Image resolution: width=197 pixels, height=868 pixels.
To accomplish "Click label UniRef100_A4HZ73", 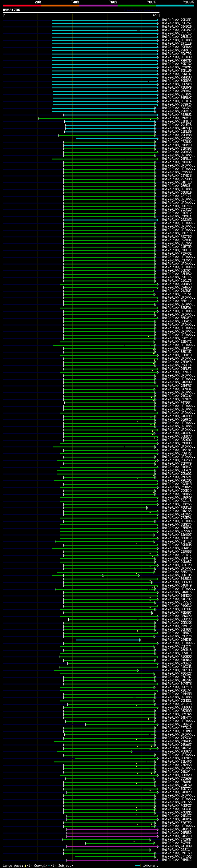I will tap(177, 836).
